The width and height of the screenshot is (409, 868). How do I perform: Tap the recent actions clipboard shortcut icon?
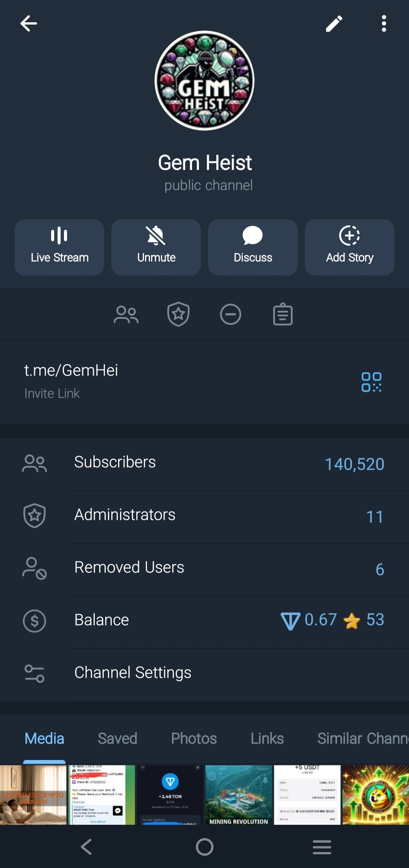[283, 314]
